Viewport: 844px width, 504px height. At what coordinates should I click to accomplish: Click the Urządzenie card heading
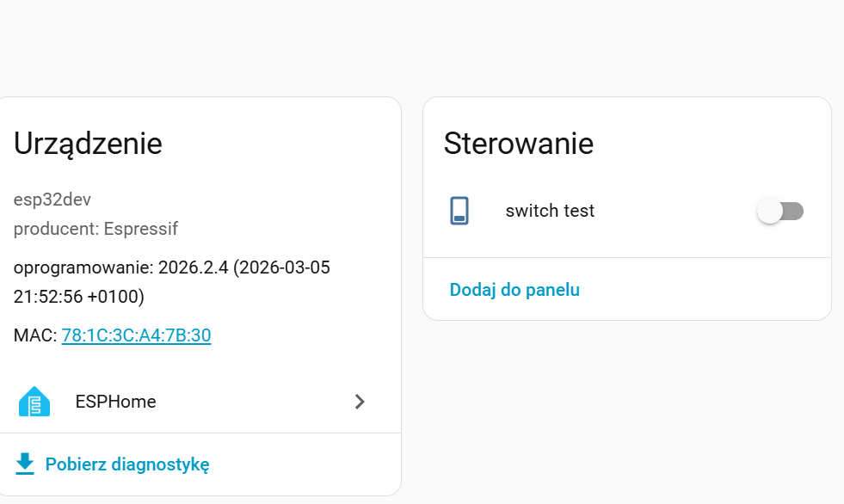pyautogui.click(x=88, y=144)
